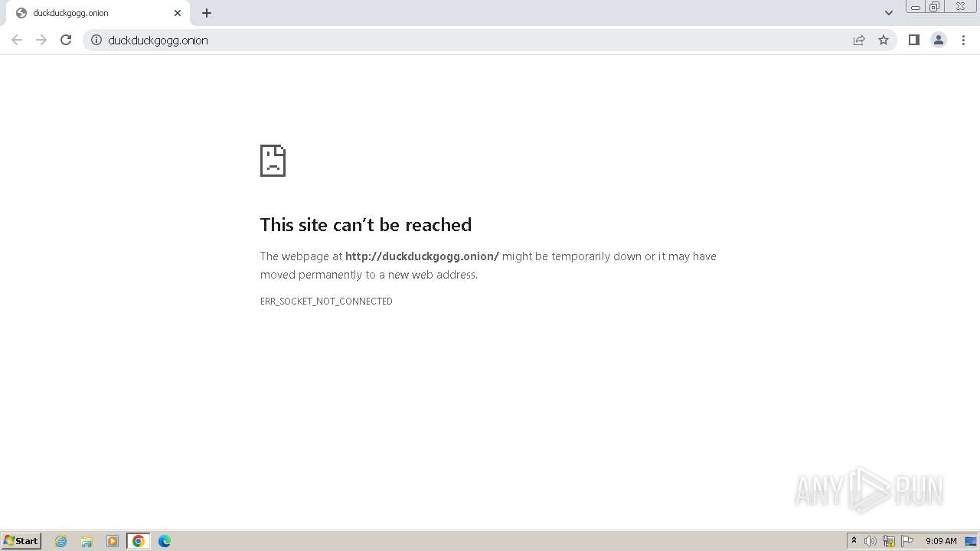Show hidden system tray icons
The height and width of the screenshot is (551, 980).
(x=854, y=541)
